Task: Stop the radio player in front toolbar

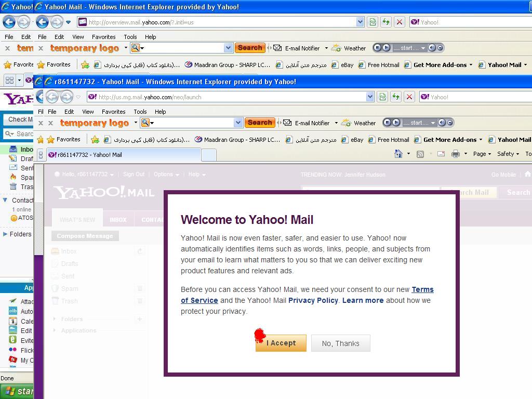Action: 388,123
